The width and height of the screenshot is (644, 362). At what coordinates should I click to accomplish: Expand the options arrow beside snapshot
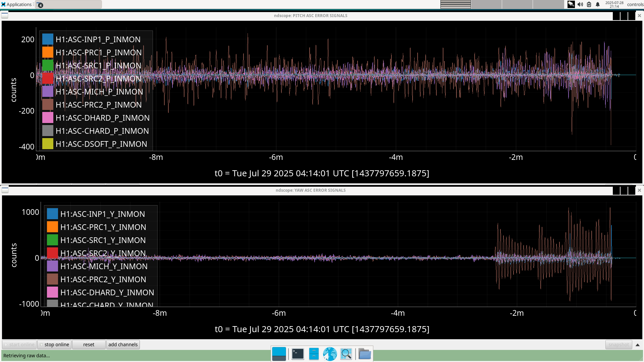(x=638, y=345)
